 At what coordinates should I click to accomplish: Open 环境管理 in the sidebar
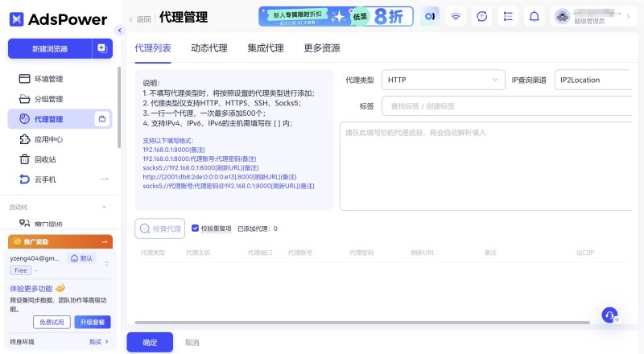(x=48, y=79)
